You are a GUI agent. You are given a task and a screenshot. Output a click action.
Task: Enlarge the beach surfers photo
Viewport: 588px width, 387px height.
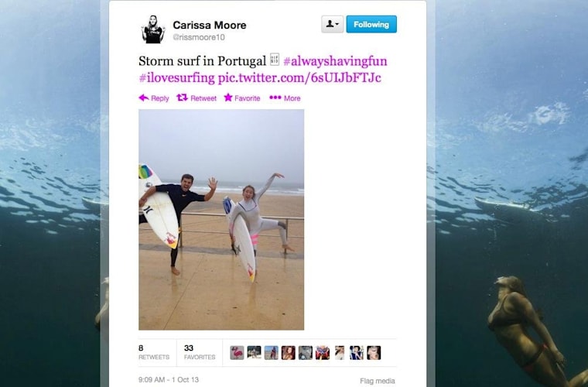(x=221, y=220)
